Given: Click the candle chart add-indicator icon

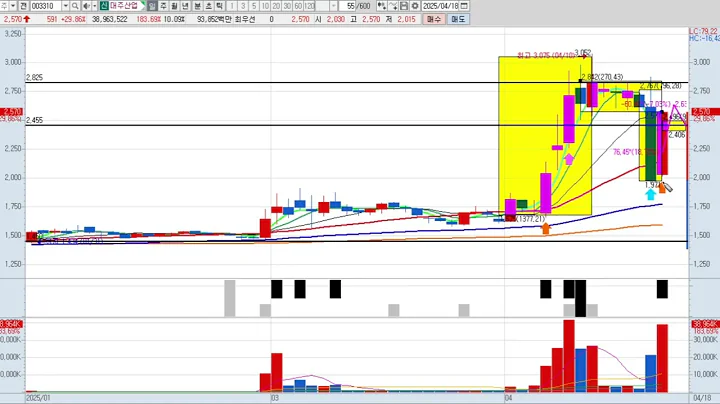Looking at the screenshot, I should coord(382,6).
